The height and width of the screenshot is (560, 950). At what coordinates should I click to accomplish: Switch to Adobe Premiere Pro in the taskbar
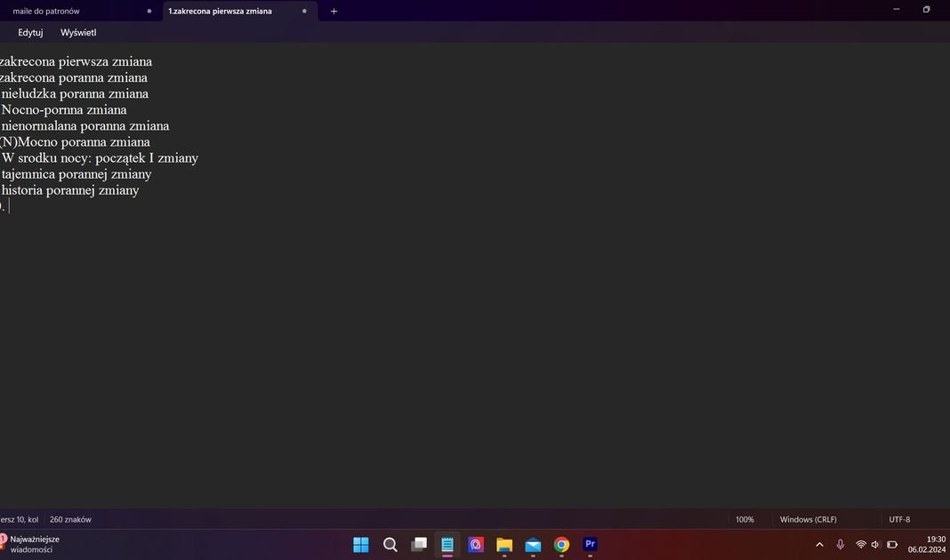(x=590, y=545)
